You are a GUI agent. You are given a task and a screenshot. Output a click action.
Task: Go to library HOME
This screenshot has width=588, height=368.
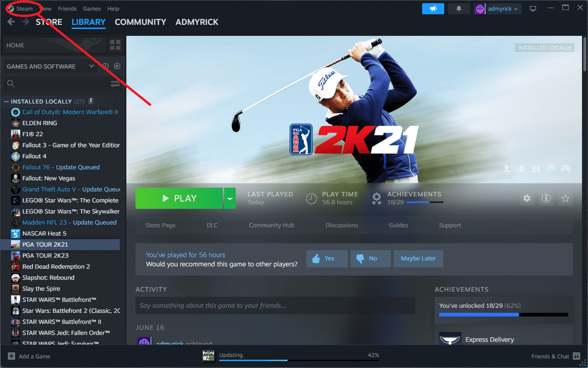coord(54,45)
